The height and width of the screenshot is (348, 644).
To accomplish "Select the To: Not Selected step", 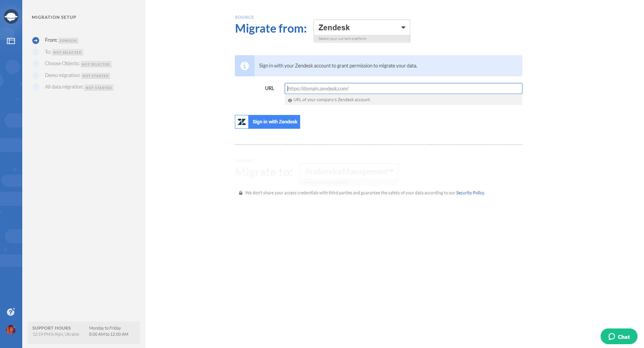I will pos(64,52).
